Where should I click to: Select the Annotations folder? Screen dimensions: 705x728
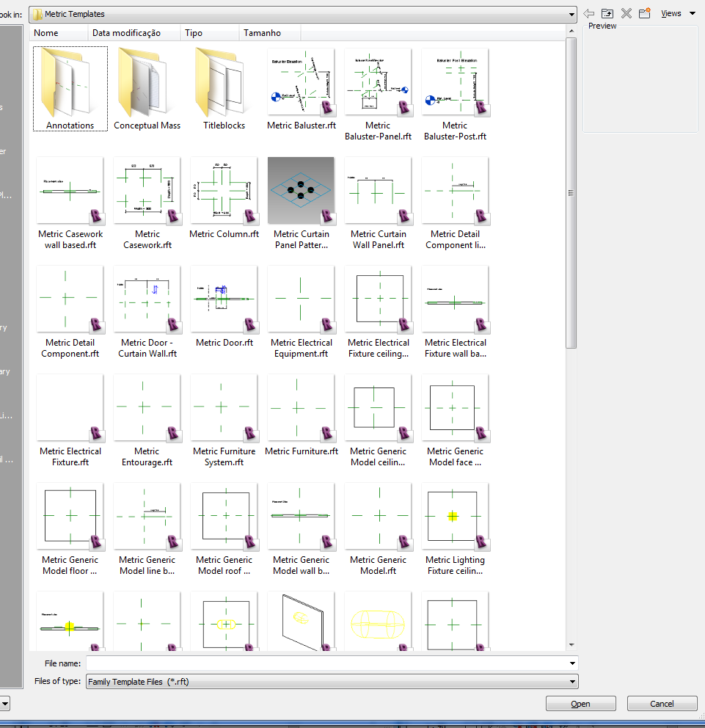pos(70,88)
